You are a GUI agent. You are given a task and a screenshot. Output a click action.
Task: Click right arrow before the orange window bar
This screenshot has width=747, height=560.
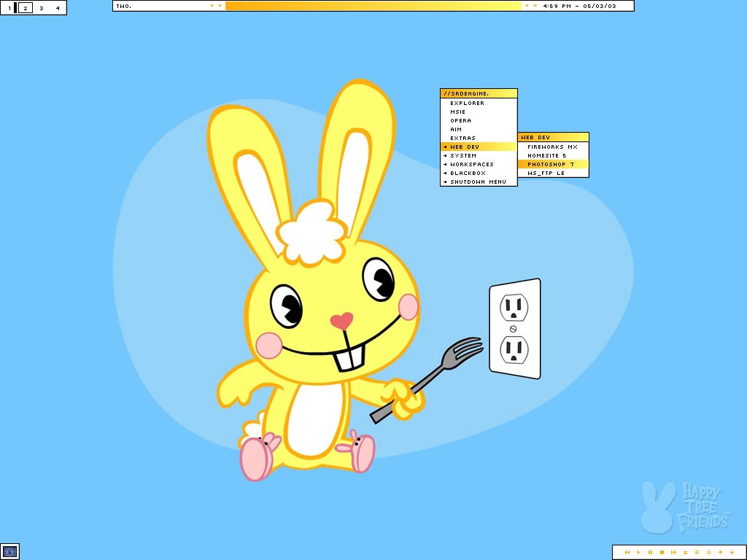click(220, 6)
